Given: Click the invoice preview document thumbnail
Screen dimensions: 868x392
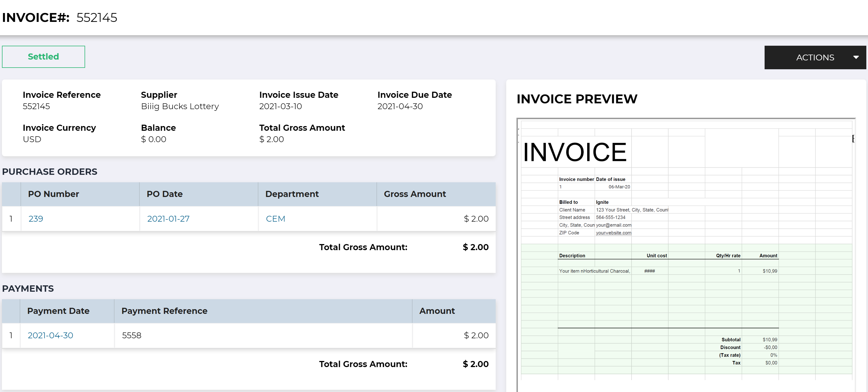Looking at the screenshot, I should pos(686,255).
